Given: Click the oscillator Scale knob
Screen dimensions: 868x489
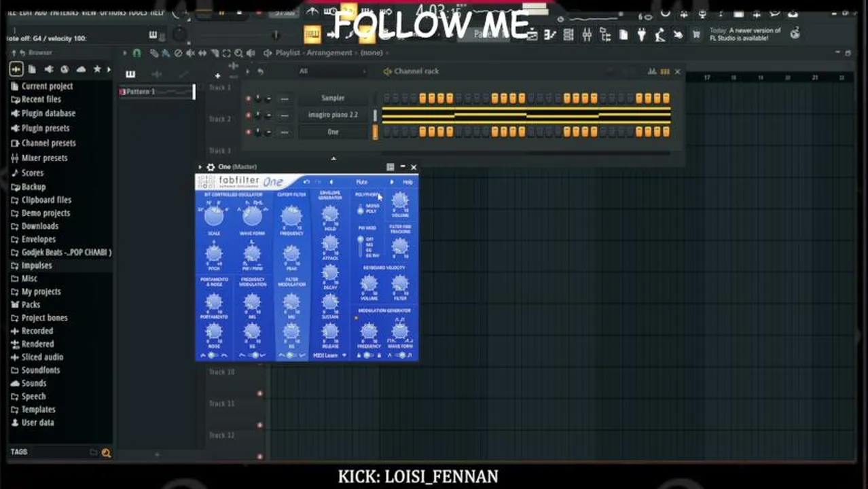Looking at the screenshot, I should click(214, 217).
